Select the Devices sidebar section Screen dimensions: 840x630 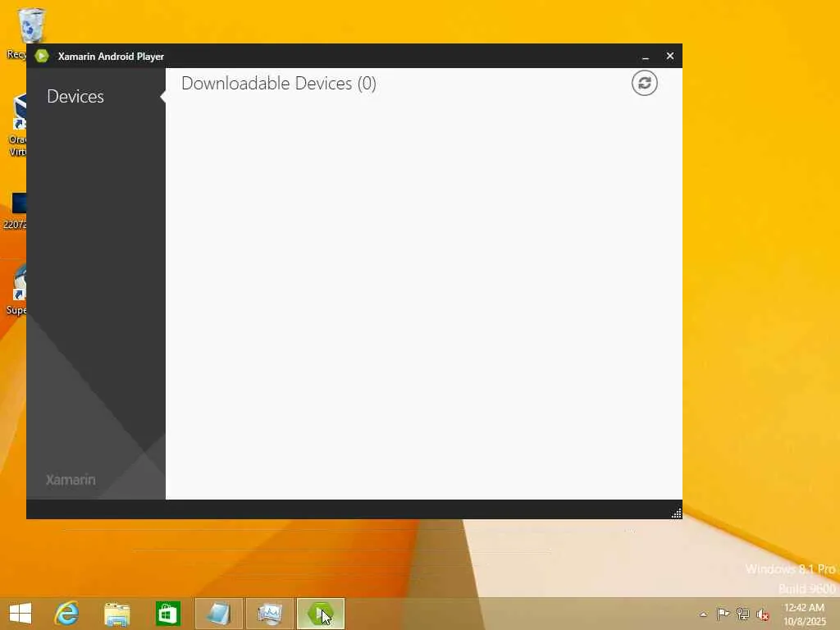pyautogui.click(x=75, y=97)
